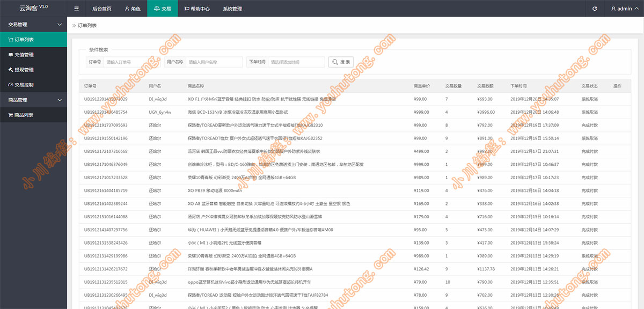
Task: Collapse the sidebar with the hamburger icon
Action: [76, 9]
